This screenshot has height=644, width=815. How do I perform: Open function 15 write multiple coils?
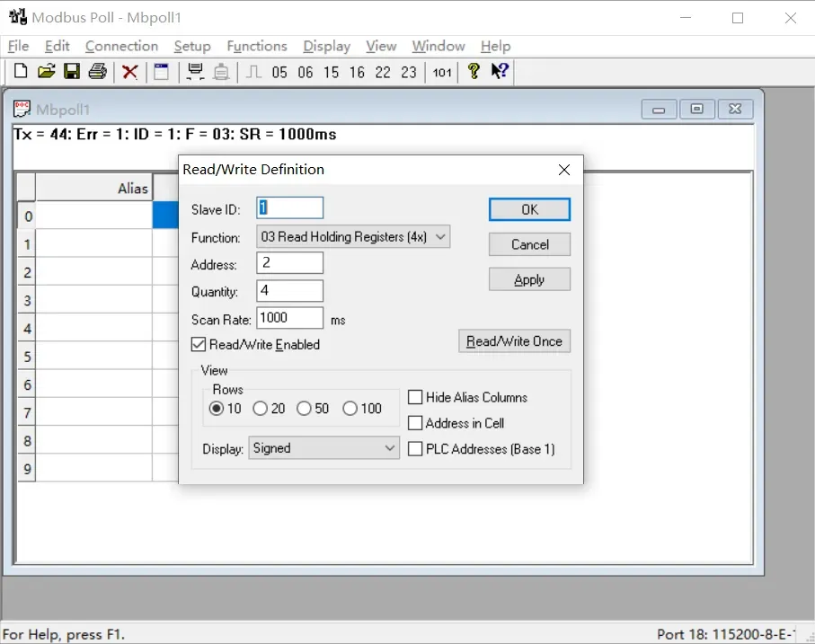pos(331,72)
